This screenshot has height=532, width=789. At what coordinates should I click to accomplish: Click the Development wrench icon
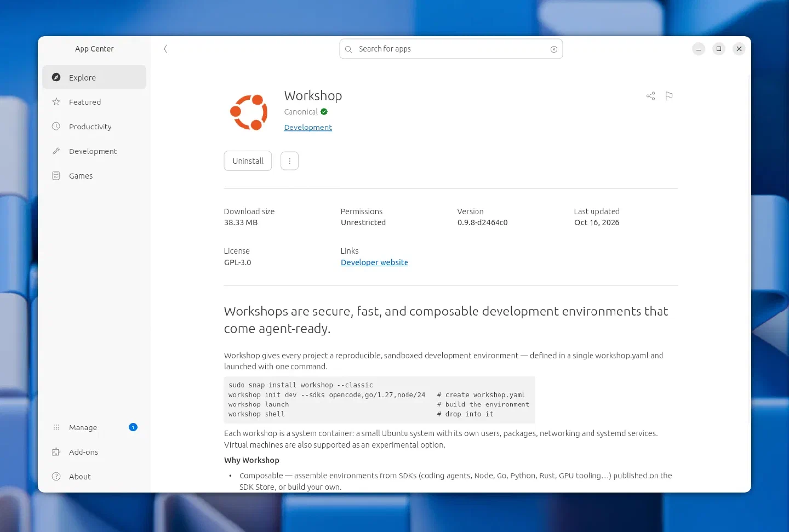point(56,151)
